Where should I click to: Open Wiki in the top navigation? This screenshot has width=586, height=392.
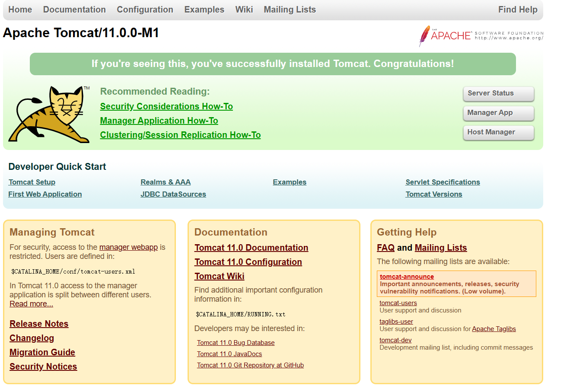pos(244,10)
